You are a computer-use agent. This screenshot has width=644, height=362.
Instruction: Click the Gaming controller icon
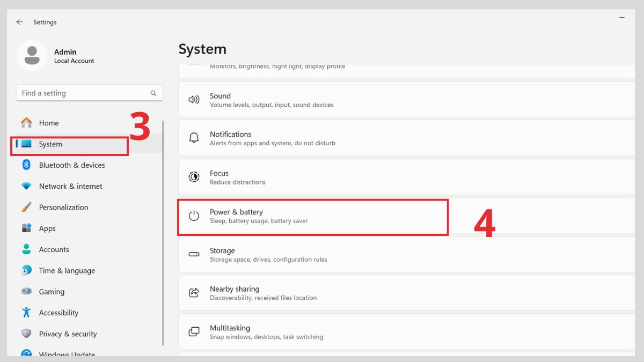(26, 291)
